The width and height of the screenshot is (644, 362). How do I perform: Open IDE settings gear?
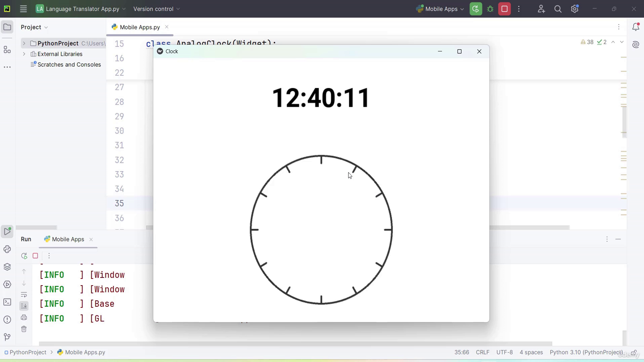pyautogui.click(x=575, y=9)
